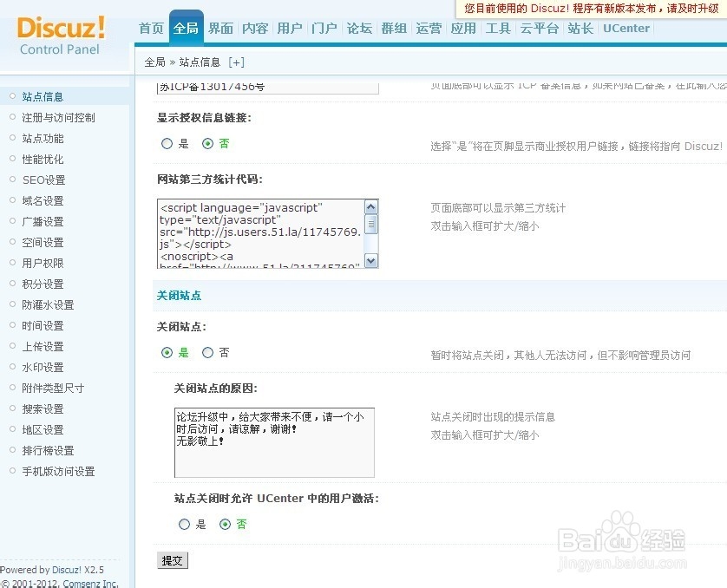The height and width of the screenshot is (588, 727).
Task: Click the 关闭站点 section header
Action: coord(179,295)
